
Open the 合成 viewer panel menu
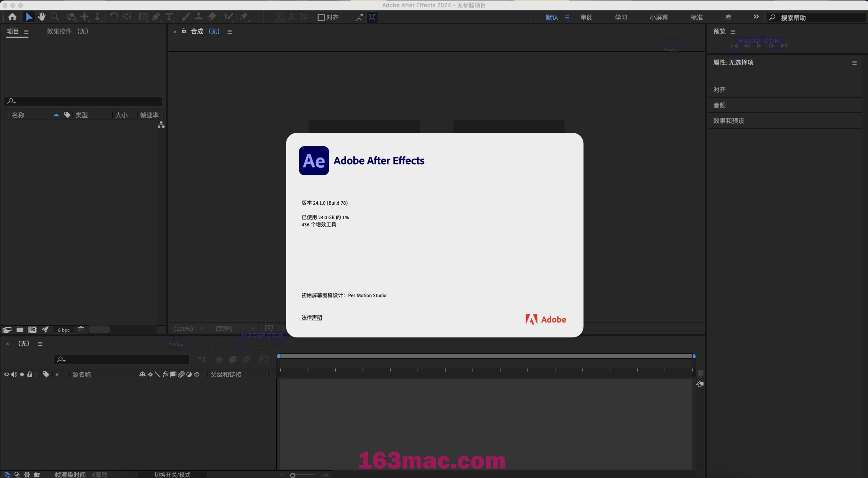coord(230,32)
